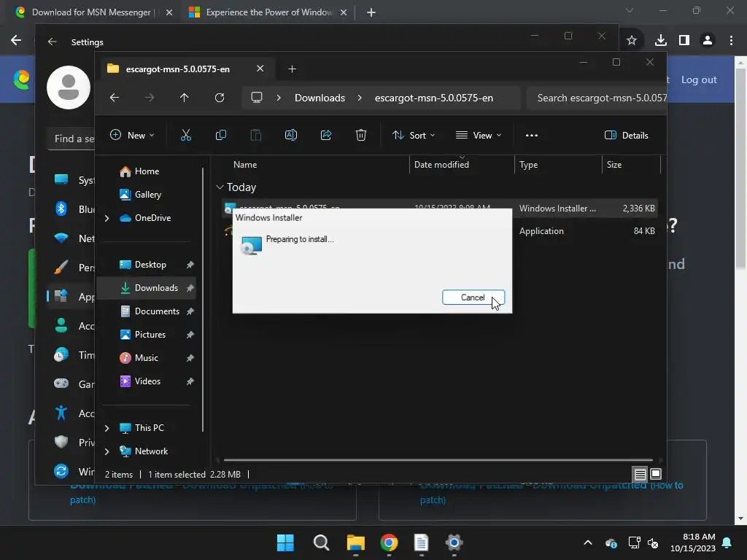
Task: Click the This PC monitor icon in address bar
Action: tap(257, 98)
